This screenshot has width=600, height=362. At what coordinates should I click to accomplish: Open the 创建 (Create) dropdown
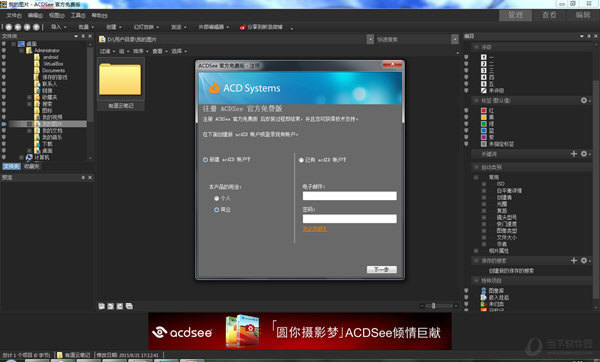coord(113,27)
